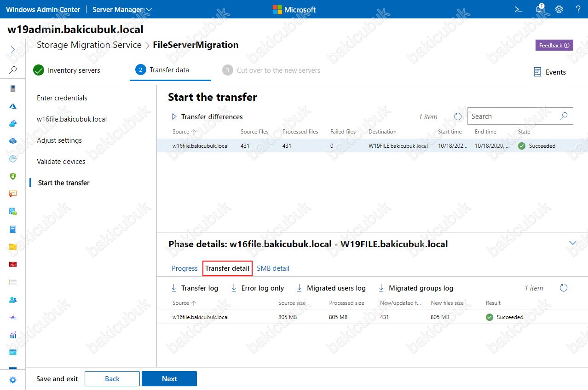Download the Error log only

pyautogui.click(x=257, y=288)
